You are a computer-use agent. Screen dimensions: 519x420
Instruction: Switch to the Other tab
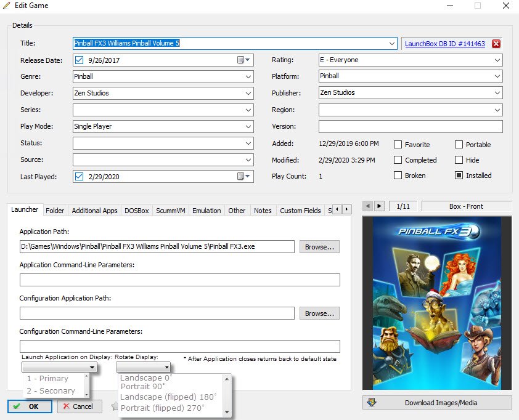tap(237, 211)
